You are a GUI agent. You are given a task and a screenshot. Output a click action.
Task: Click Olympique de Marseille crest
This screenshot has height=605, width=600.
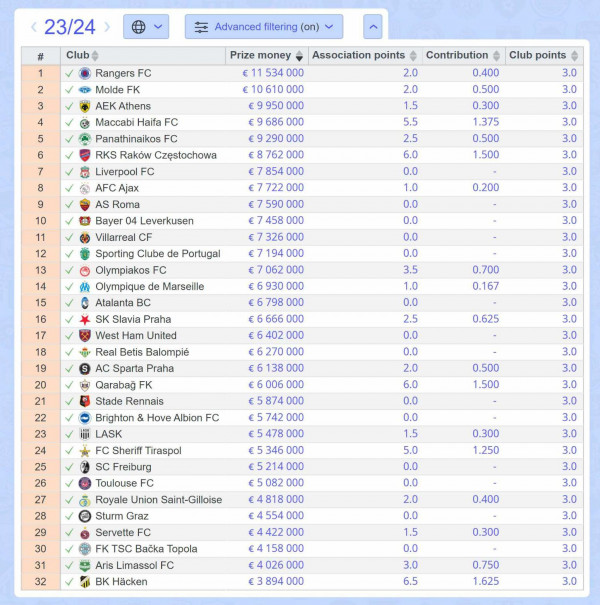point(85,287)
